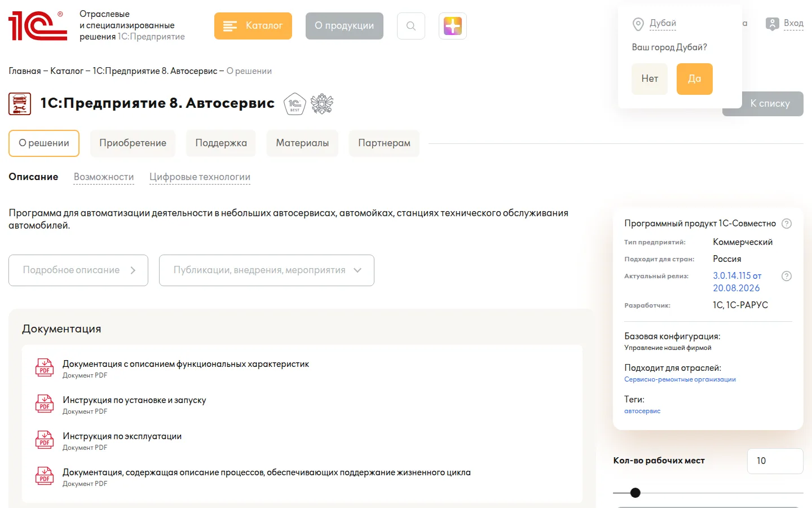Click the Каталог breadcrumb link
This screenshot has height=508, width=812.
coord(67,71)
